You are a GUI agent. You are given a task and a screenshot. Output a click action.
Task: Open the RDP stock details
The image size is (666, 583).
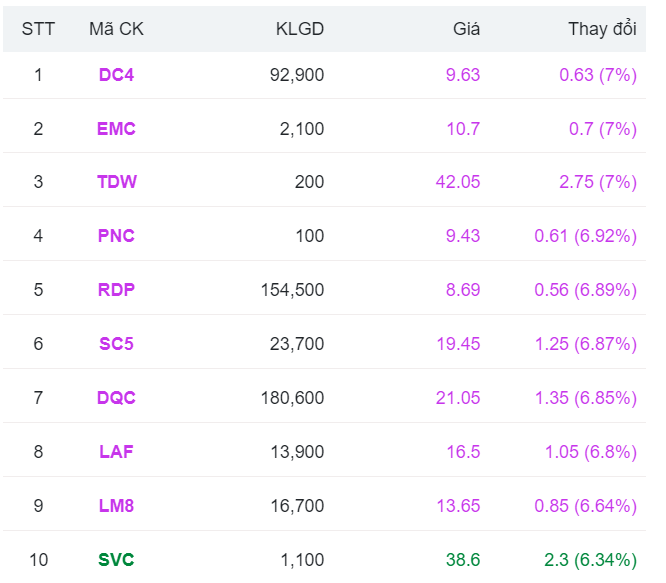(116, 290)
